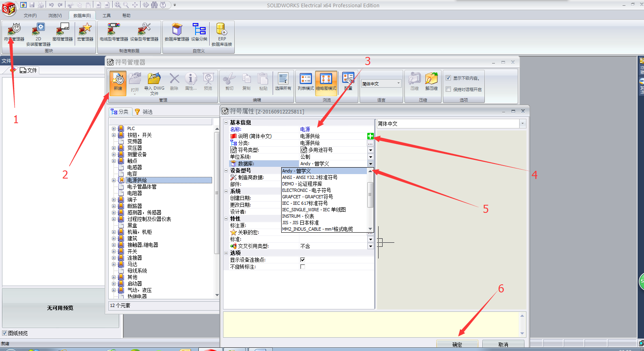The image size is (644, 351).
Task: Open the 电缆型号管理器 cable manager
Action: pos(114,32)
